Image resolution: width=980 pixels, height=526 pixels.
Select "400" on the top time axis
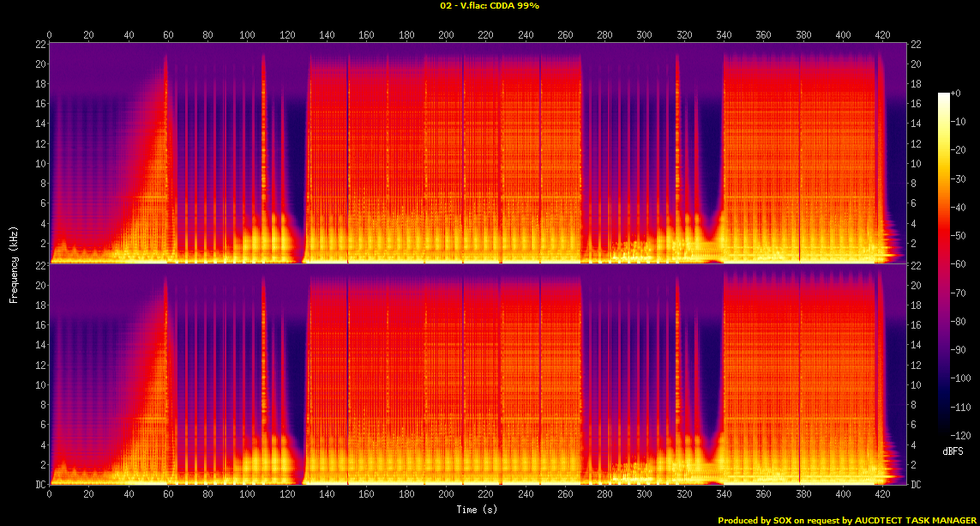(x=843, y=35)
